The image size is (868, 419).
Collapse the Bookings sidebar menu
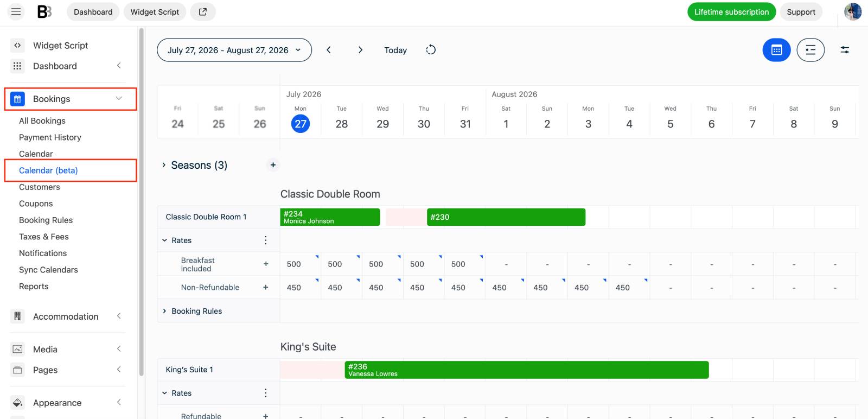(x=119, y=98)
